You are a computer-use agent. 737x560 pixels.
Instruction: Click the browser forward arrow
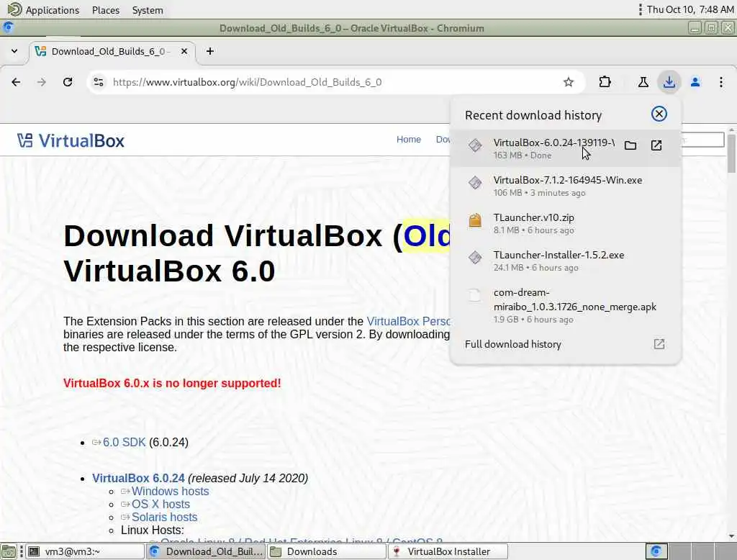pyautogui.click(x=42, y=82)
